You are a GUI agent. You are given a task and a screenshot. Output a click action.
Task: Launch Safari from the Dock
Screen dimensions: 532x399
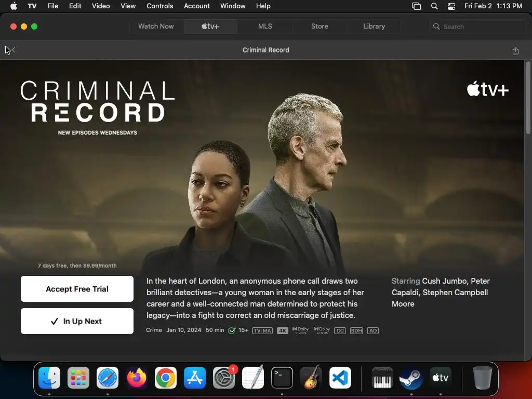click(108, 378)
